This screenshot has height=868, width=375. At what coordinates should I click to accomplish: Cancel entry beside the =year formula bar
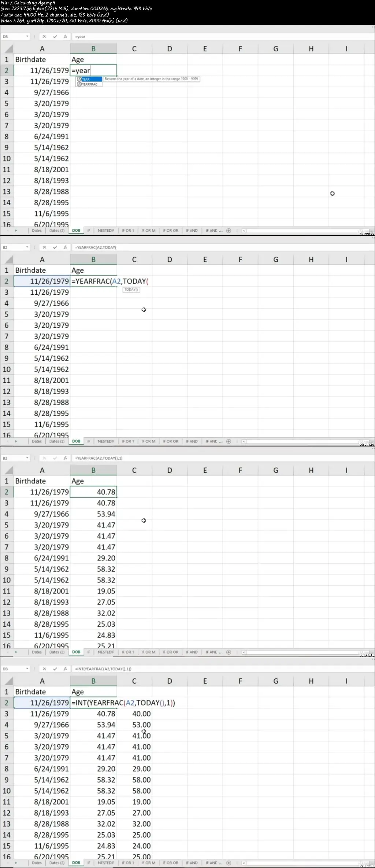click(44, 37)
